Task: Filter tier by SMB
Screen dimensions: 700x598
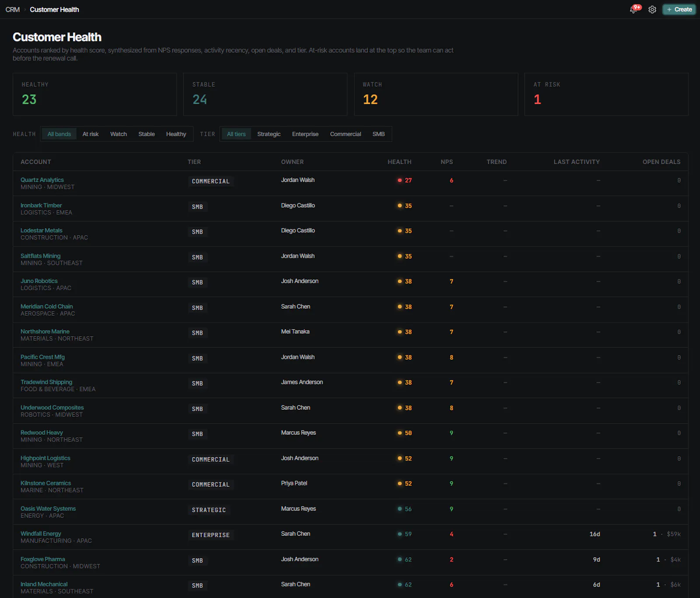Action: tap(378, 134)
